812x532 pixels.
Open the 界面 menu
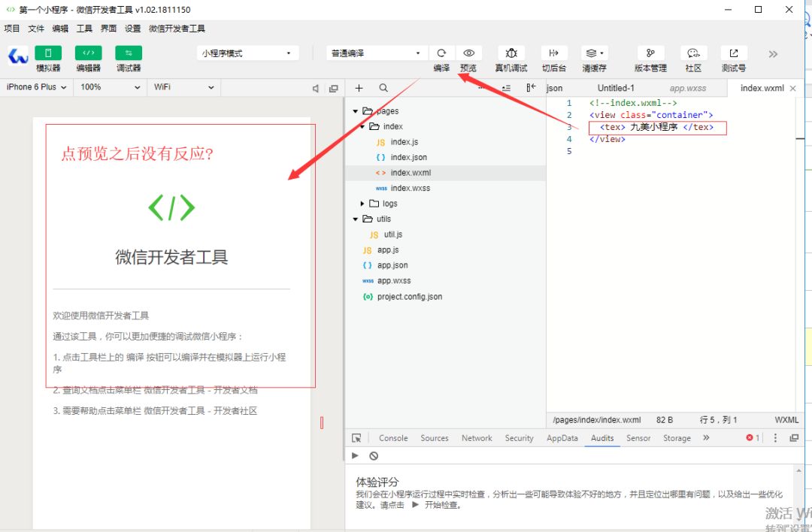pyautogui.click(x=108, y=29)
